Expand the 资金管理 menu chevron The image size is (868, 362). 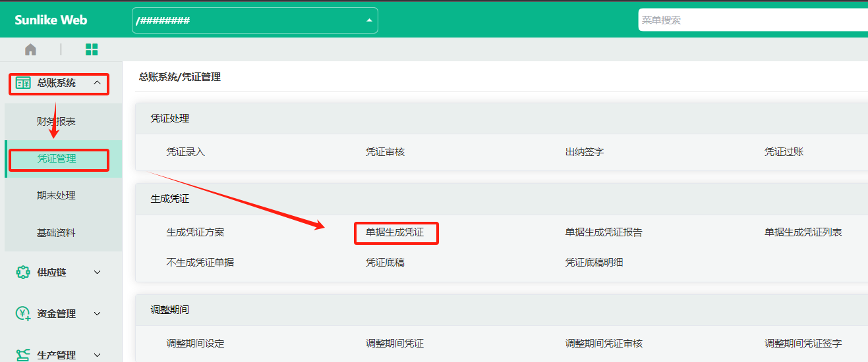tap(98, 314)
